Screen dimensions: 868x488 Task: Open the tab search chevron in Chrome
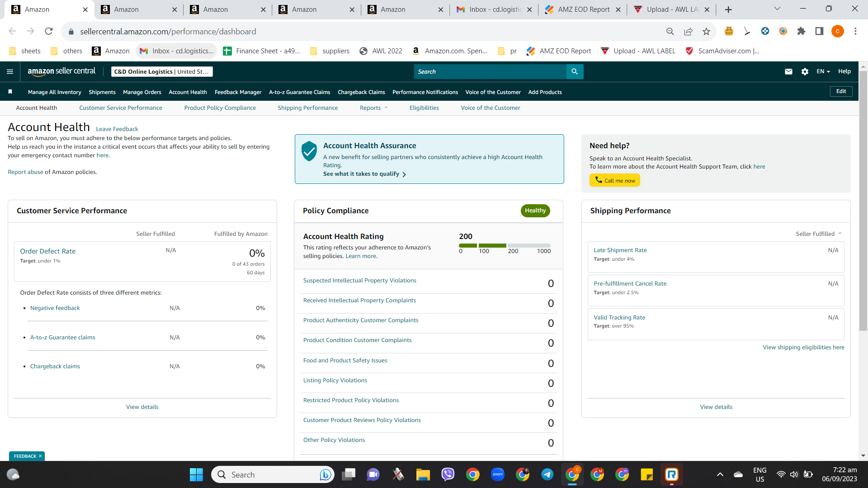[x=777, y=9]
